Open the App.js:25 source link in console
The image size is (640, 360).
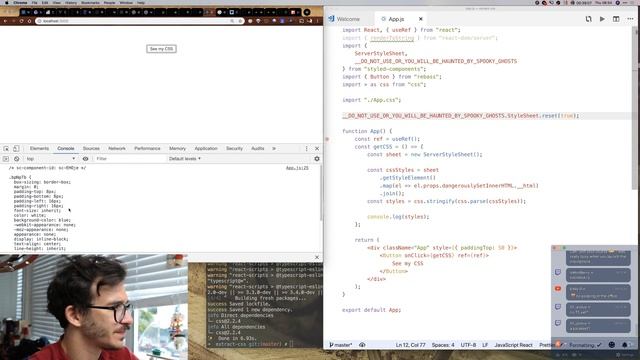tap(297, 168)
